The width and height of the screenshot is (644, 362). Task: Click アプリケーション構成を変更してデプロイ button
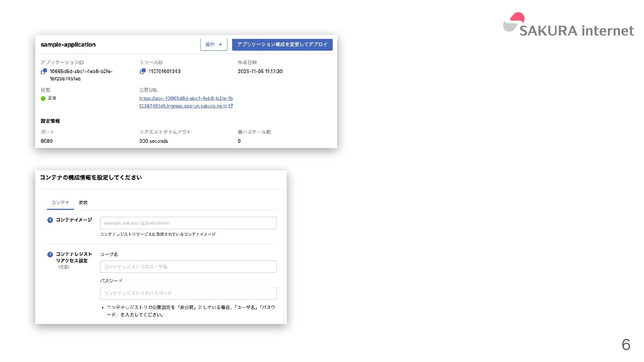[x=282, y=45]
